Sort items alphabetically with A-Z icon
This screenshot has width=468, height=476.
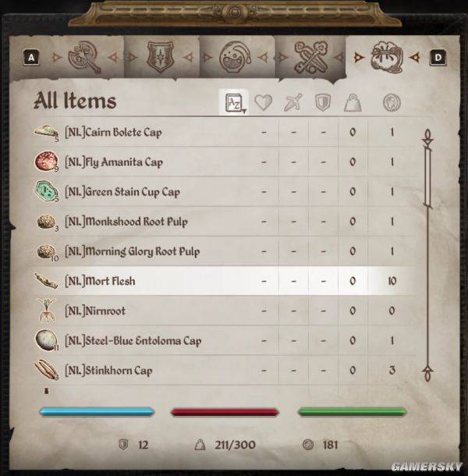click(234, 102)
